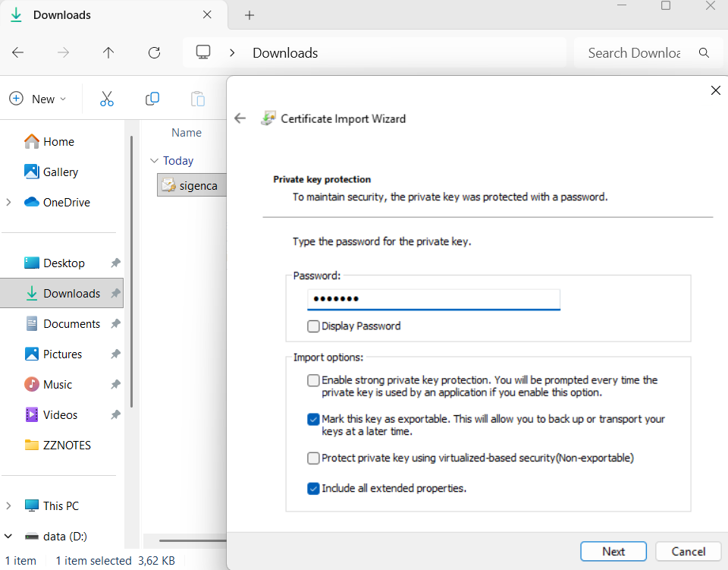This screenshot has height=570, width=728.
Task: Click the Up directory arrow icon
Action: [108, 53]
